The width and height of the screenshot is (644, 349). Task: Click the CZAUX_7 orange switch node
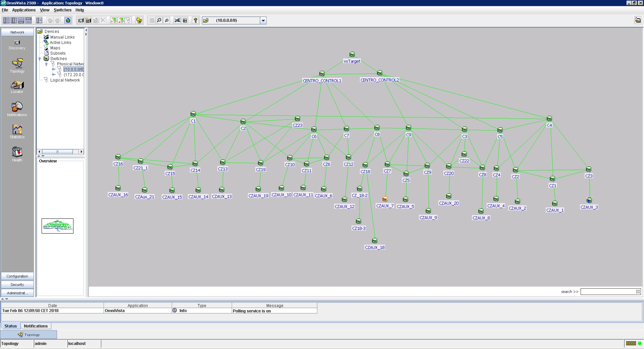[x=385, y=199]
